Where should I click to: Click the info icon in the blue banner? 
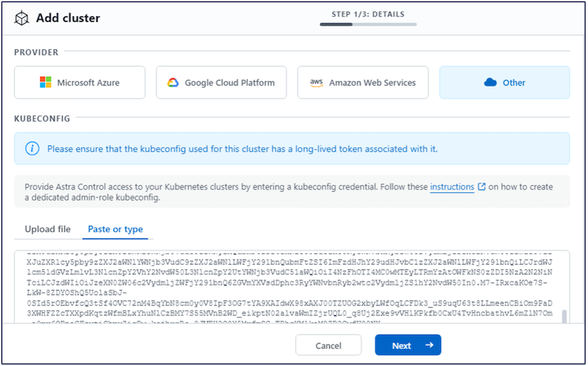pos(32,148)
